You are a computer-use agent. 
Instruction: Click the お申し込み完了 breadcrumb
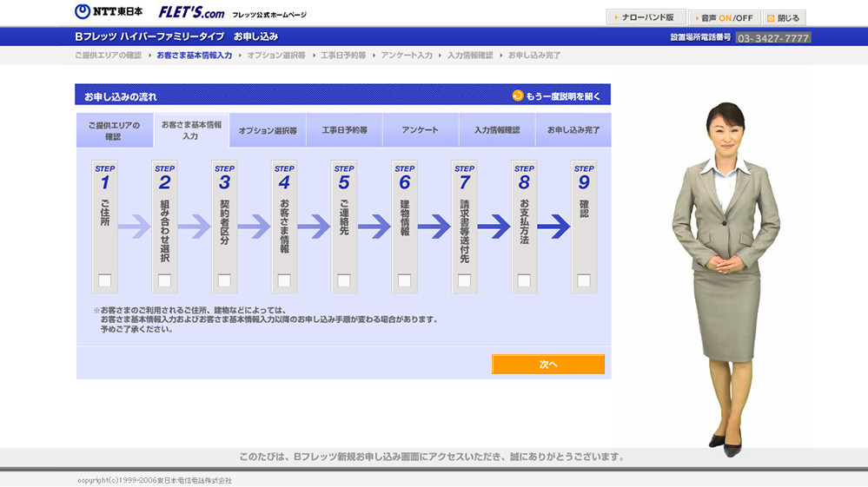coord(534,56)
